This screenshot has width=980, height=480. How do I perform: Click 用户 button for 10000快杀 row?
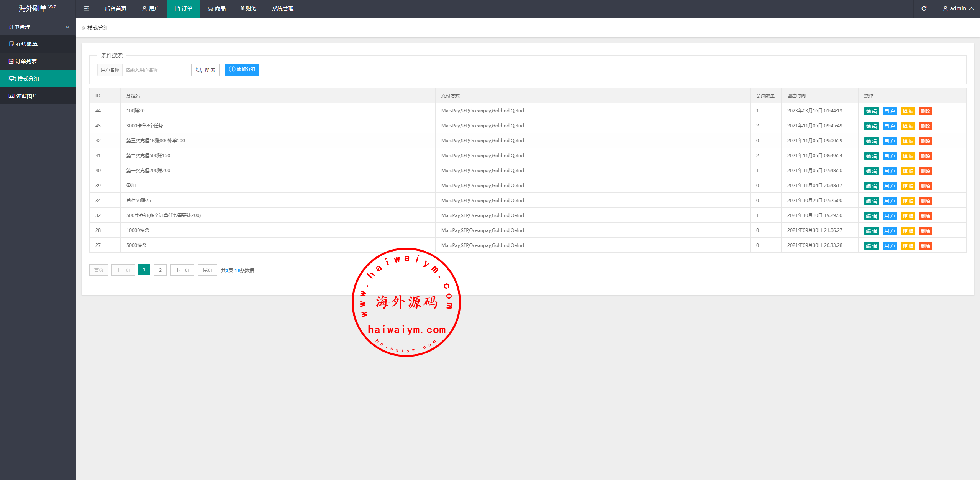click(889, 231)
